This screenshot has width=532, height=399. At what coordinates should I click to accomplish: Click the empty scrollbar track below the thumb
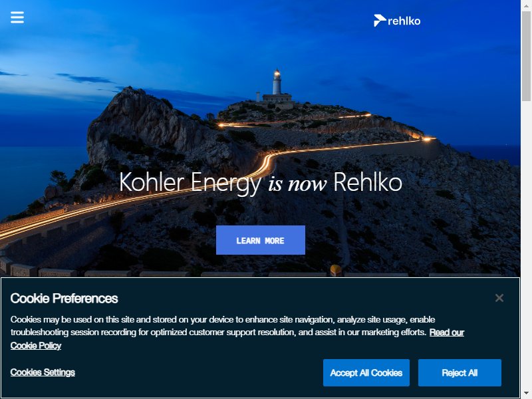click(526, 244)
